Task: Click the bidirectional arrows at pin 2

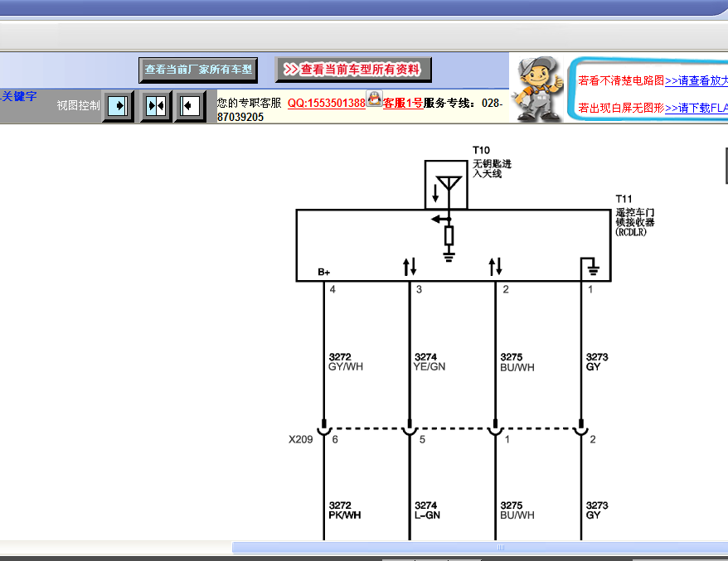Action: click(x=495, y=267)
